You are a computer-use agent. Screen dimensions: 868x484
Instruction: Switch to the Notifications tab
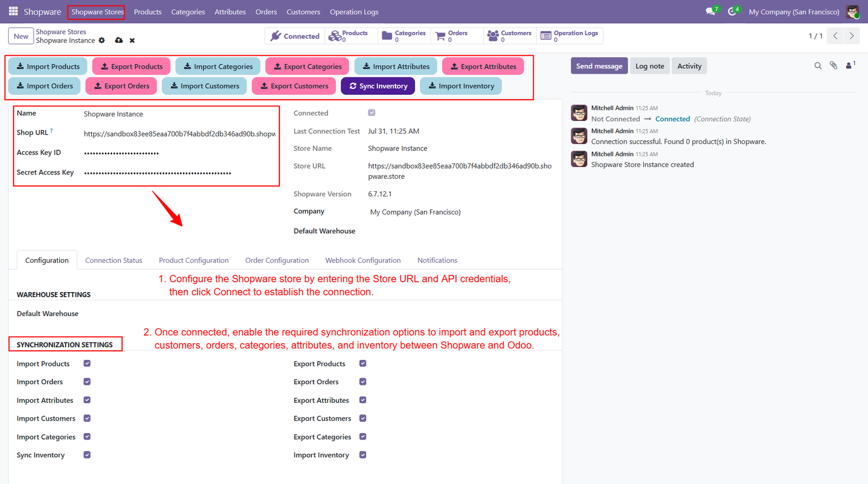tap(437, 260)
